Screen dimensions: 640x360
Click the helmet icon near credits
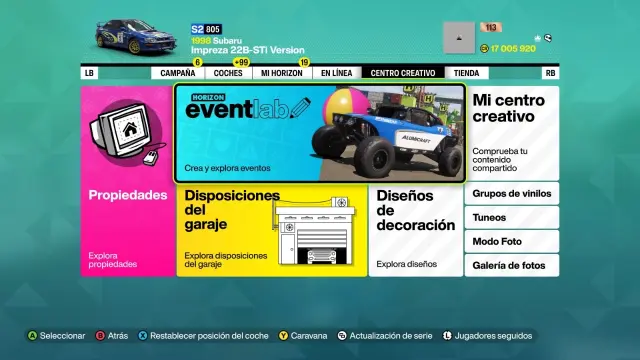pos(548,38)
